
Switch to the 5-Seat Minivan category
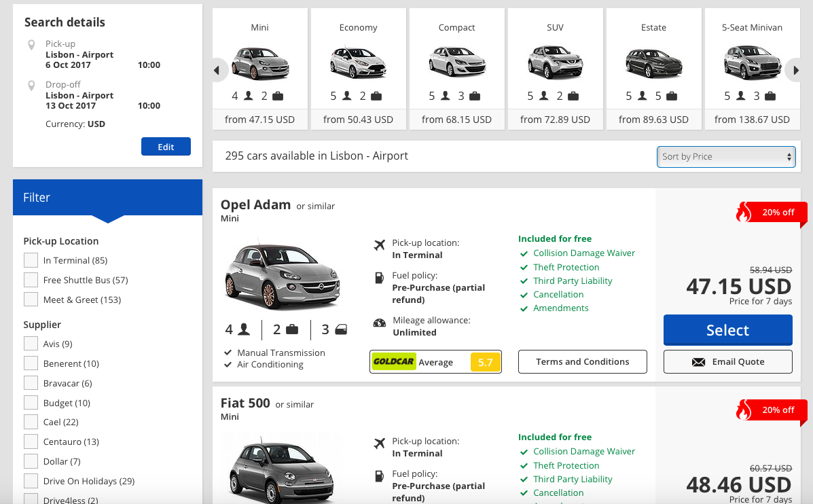(753, 69)
